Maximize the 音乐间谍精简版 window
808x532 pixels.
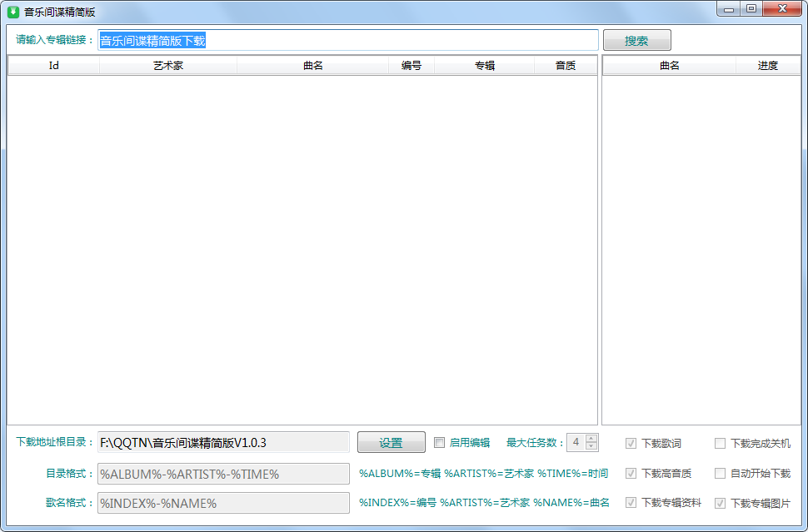click(x=751, y=9)
